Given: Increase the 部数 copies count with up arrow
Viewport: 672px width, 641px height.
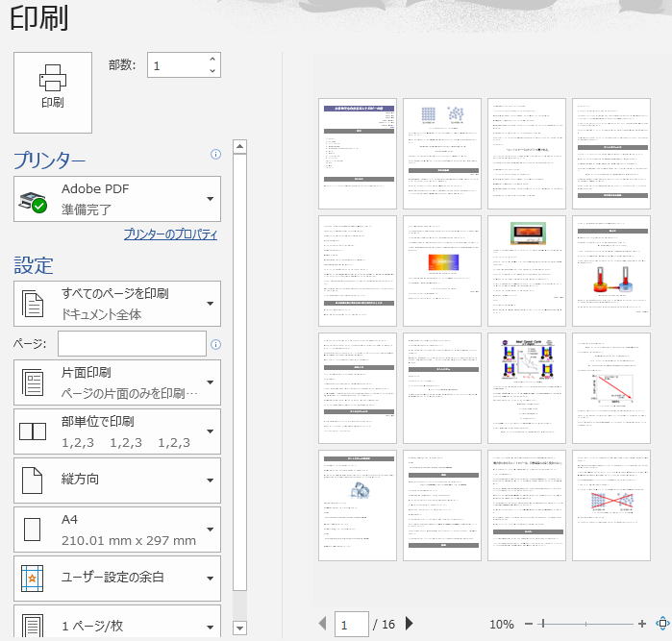Looking at the screenshot, I should tap(212, 60).
